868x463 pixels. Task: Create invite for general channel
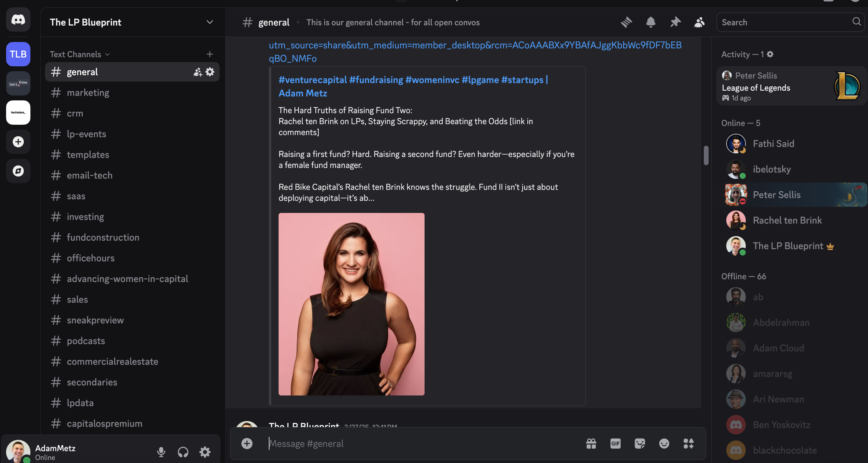[197, 72]
